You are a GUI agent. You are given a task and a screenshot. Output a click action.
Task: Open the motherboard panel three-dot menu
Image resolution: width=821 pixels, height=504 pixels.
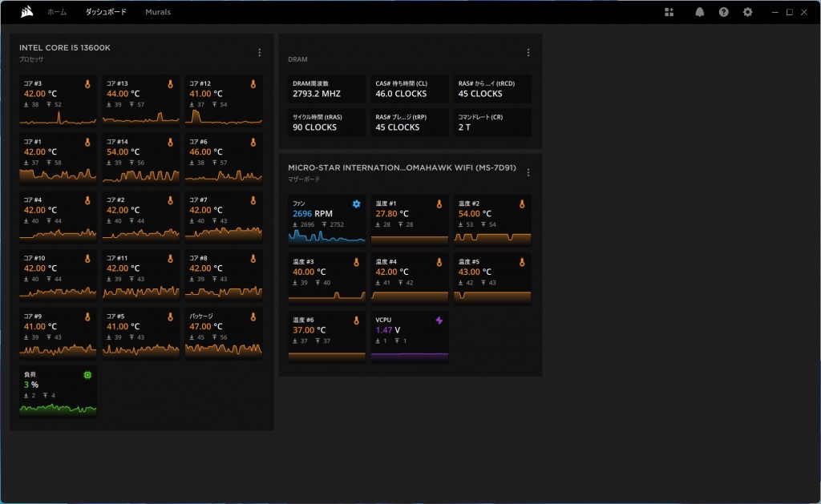tap(528, 172)
